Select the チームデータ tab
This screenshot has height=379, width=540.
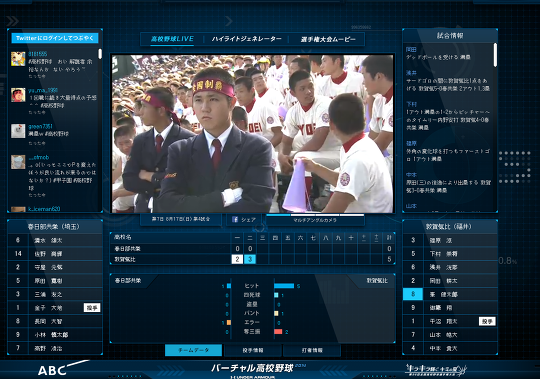(194, 350)
